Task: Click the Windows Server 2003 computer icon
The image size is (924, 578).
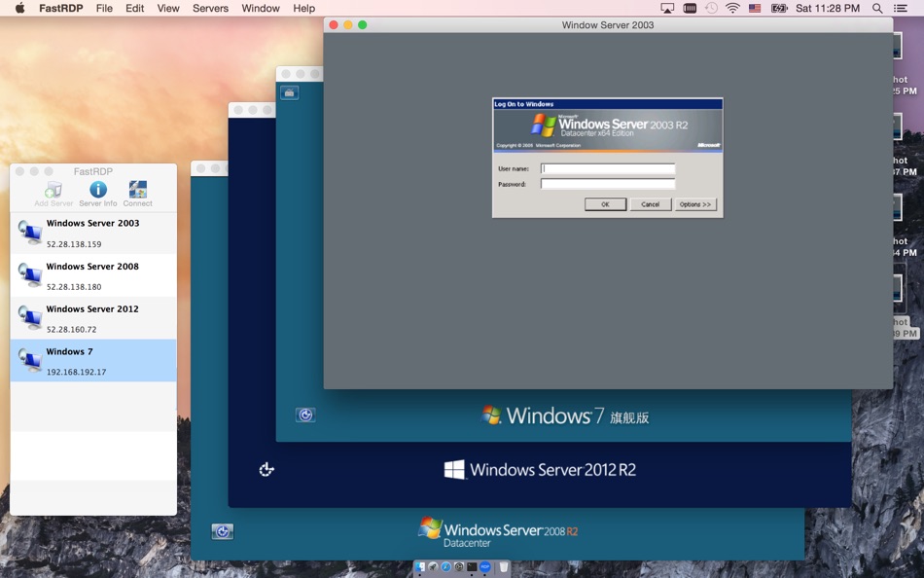Action: click(x=29, y=233)
